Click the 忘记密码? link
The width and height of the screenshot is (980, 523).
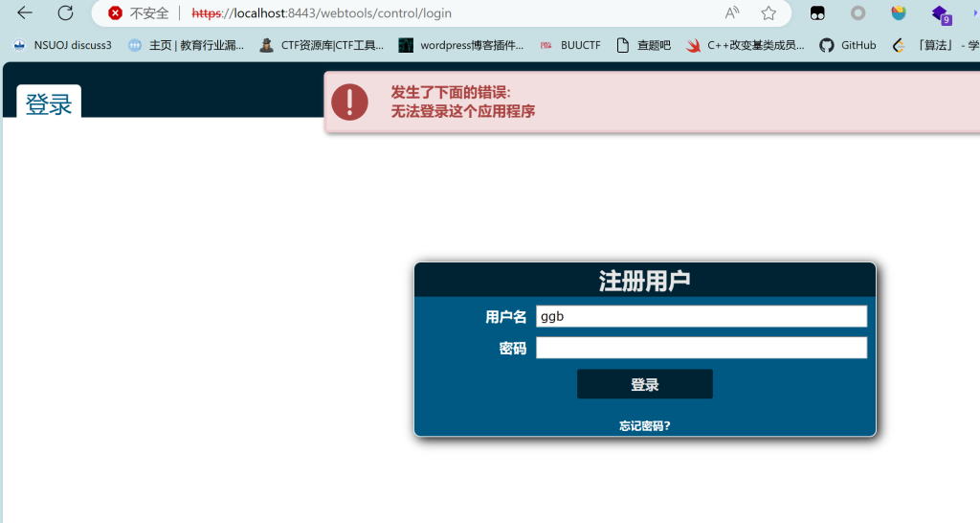tap(644, 426)
